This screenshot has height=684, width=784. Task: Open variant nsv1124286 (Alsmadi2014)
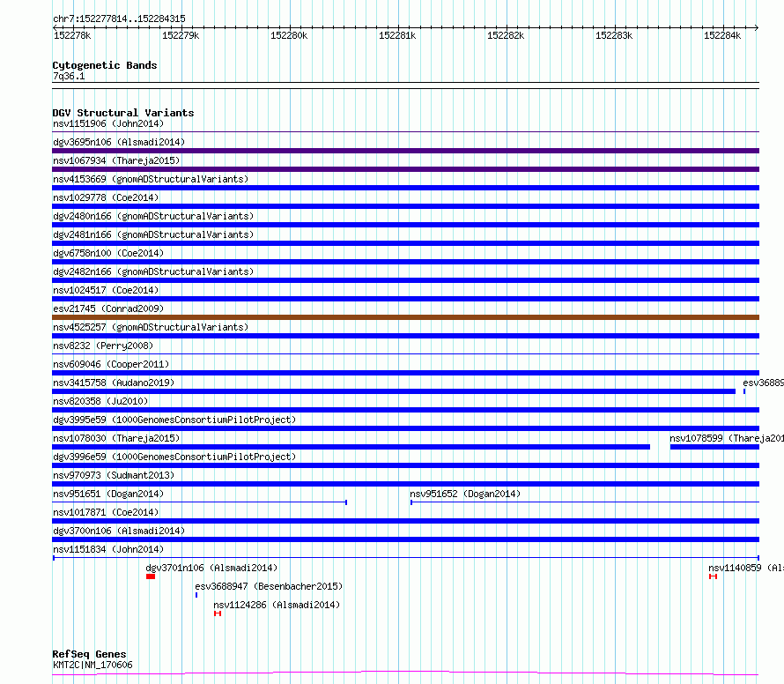point(277,605)
